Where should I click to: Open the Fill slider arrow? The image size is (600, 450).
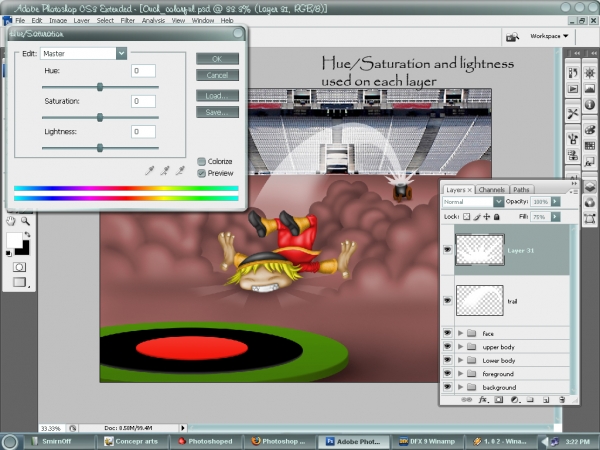[555, 217]
